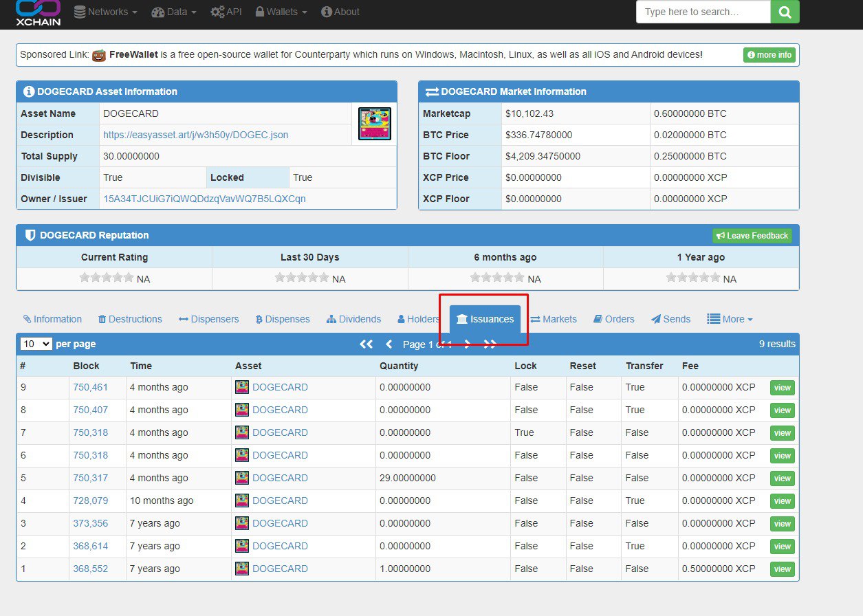Switch to the Orders tab
863x616 pixels.
tap(614, 319)
